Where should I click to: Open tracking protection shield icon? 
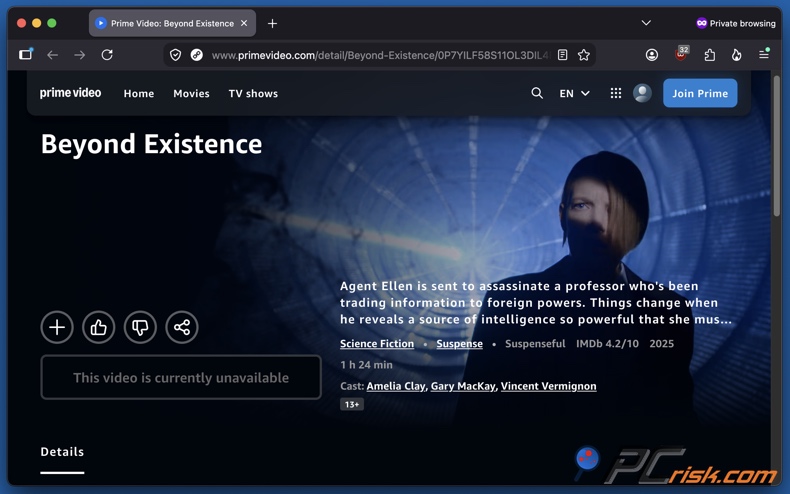[x=175, y=55]
